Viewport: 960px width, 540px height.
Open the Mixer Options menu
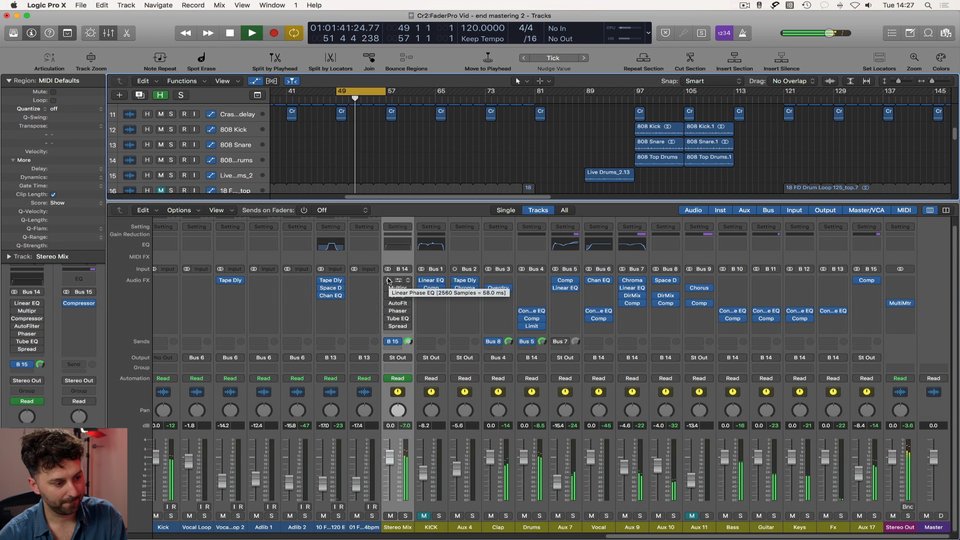183,210
